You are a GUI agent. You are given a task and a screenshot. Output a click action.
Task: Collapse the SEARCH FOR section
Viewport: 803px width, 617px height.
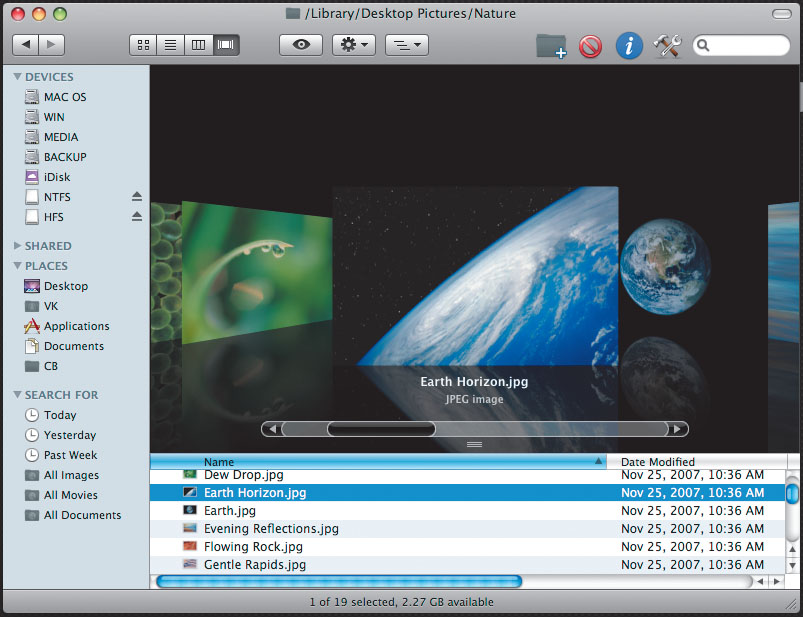[17, 395]
